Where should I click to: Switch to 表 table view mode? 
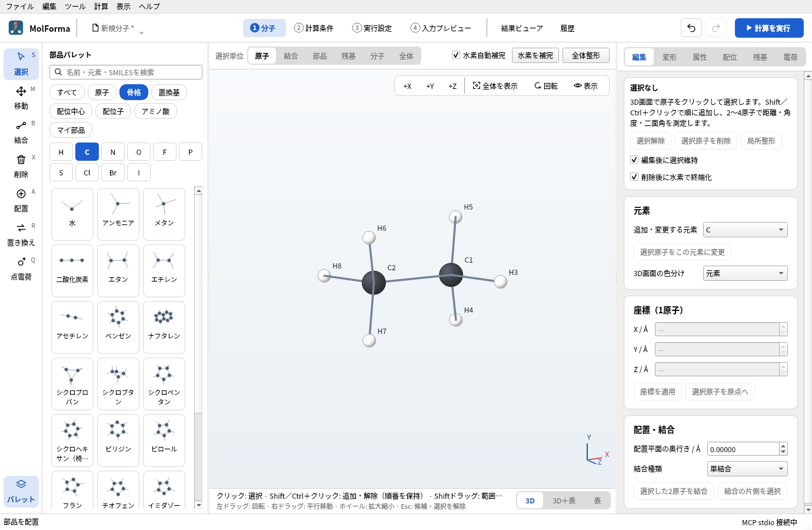coord(597,501)
